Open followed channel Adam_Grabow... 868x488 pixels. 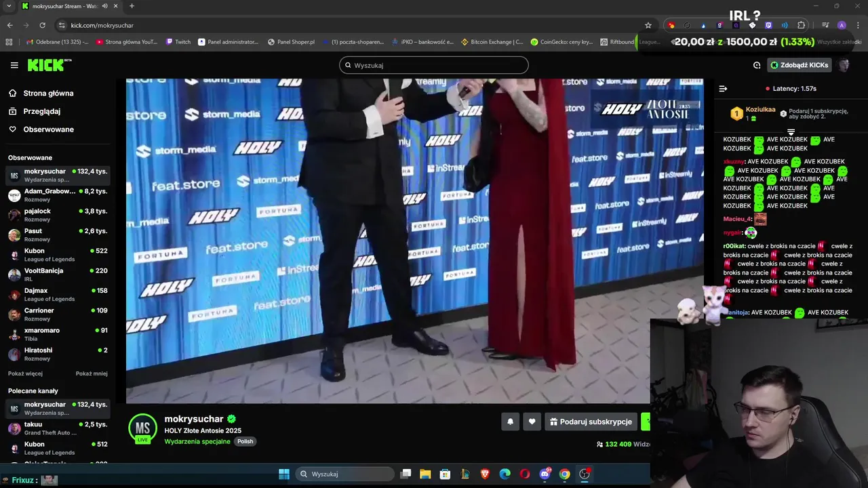pos(58,195)
